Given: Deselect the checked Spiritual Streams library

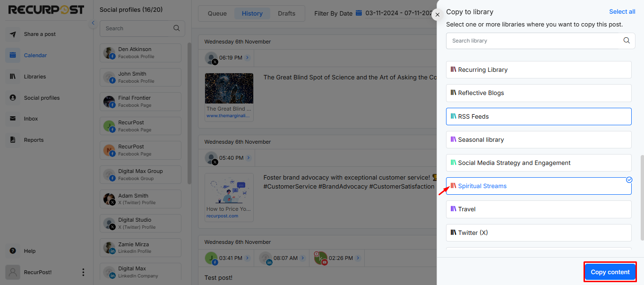Looking at the screenshot, I should (x=539, y=186).
